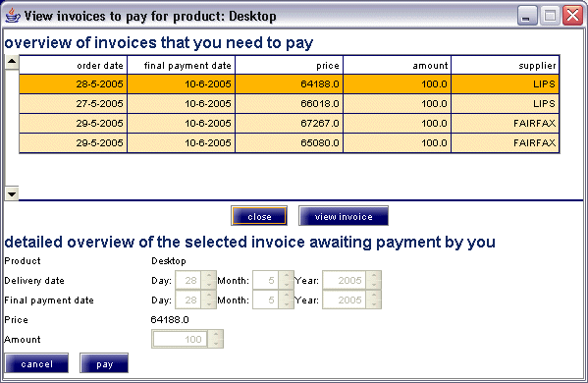
Task: Click the scroll down arrow of the invoice table
Action: [x=12, y=193]
